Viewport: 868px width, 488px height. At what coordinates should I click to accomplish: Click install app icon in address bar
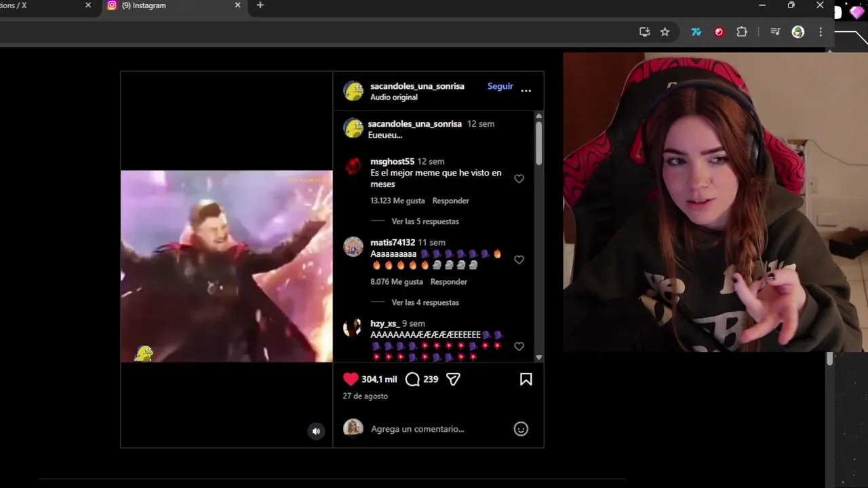[x=644, y=32]
